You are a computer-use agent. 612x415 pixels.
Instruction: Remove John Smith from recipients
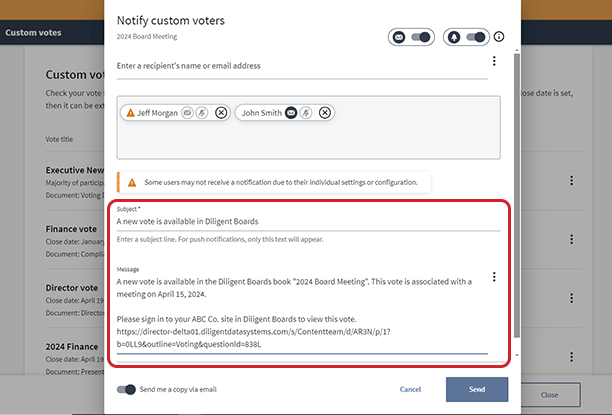(325, 113)
